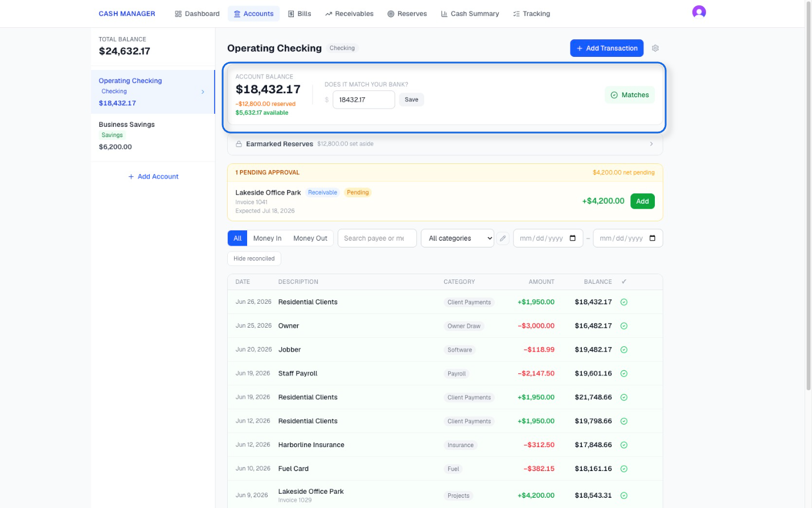Open account settings gear icon

click(x=655, y=48)
